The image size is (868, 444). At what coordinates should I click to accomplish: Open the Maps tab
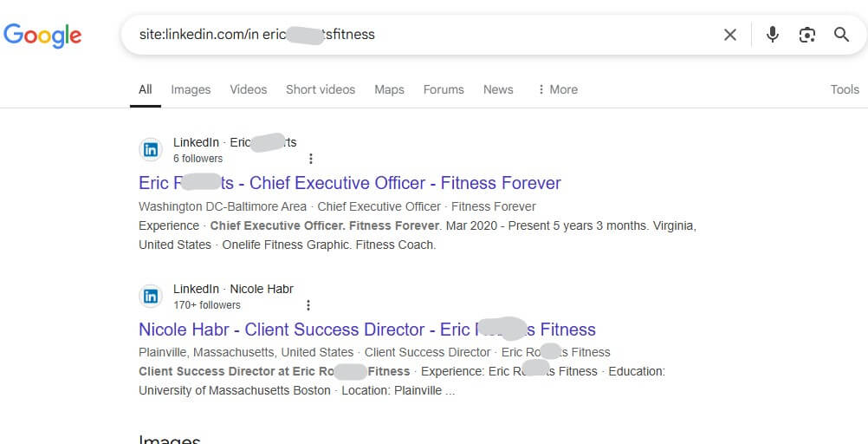(x=389, y=89)
